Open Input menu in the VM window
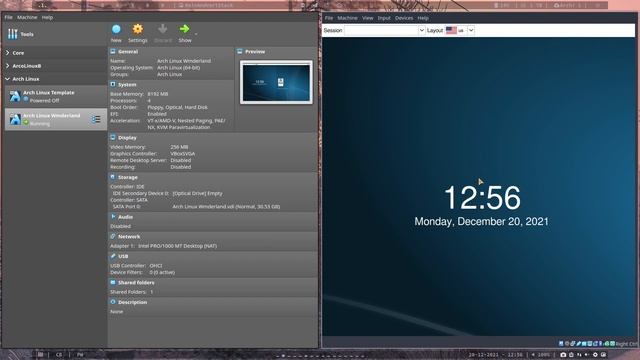The height and width of the screenshot is (360, 640). 384,18
